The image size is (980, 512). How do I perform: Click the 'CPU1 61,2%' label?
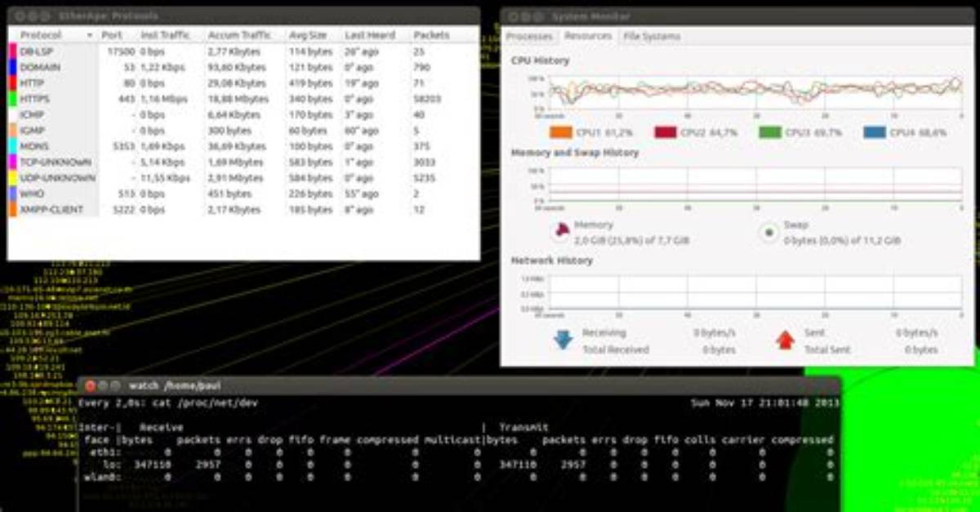coord(604,132)
